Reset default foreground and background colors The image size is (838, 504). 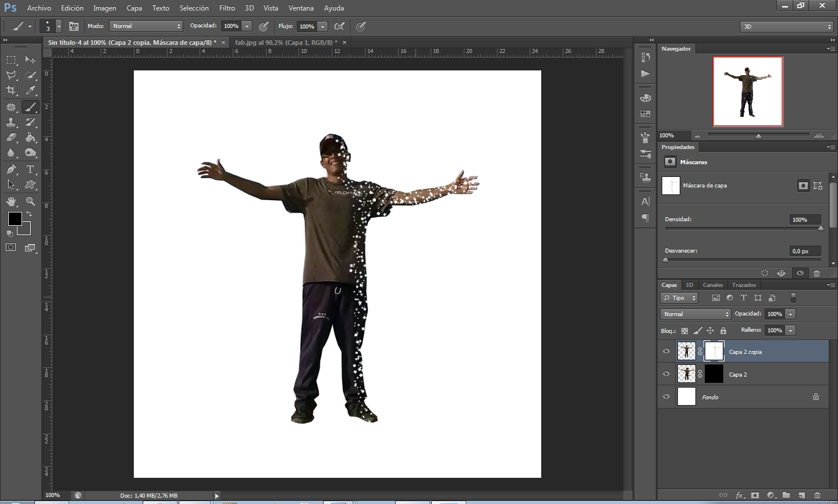10,233
